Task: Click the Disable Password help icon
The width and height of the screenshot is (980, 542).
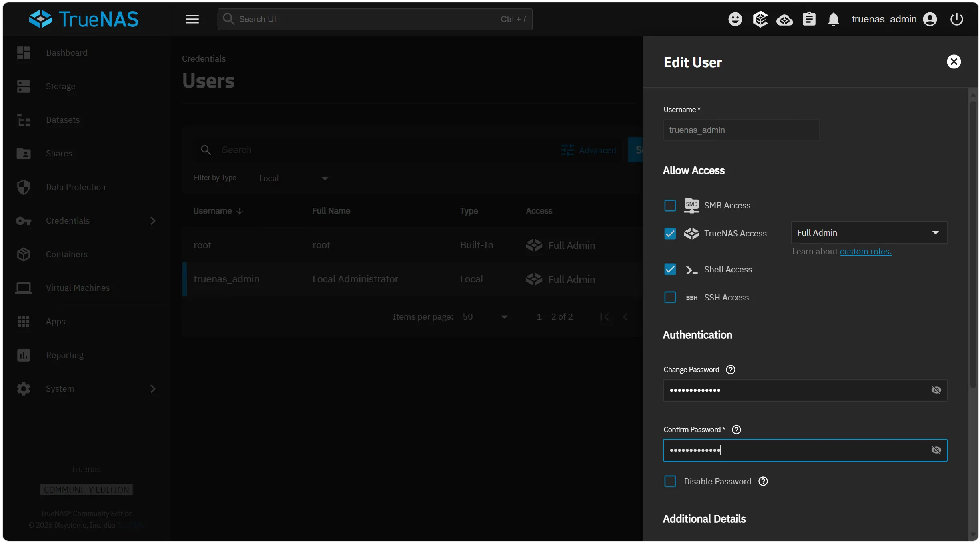Action: pos(763,481)
